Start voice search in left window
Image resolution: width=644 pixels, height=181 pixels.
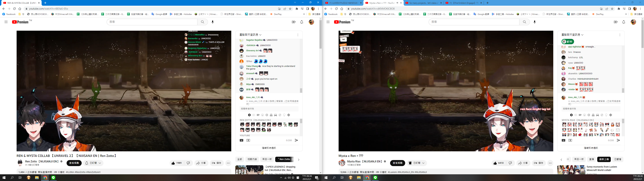213,22
